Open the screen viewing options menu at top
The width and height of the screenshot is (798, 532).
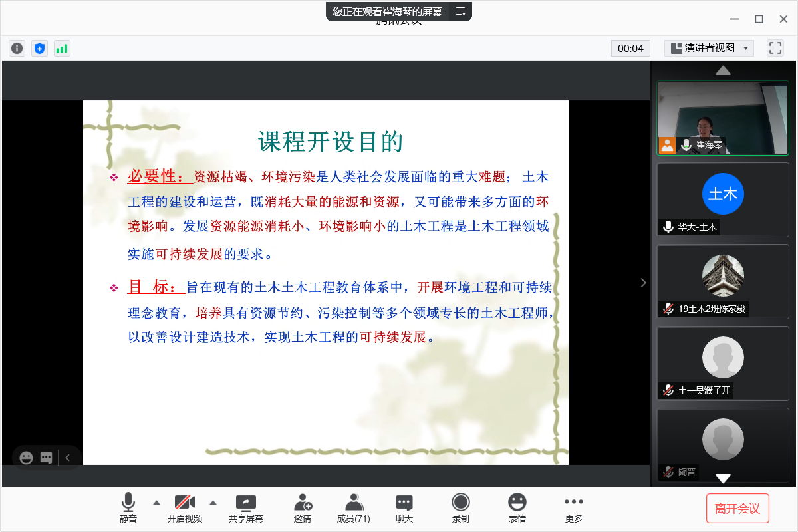[460, 11]
